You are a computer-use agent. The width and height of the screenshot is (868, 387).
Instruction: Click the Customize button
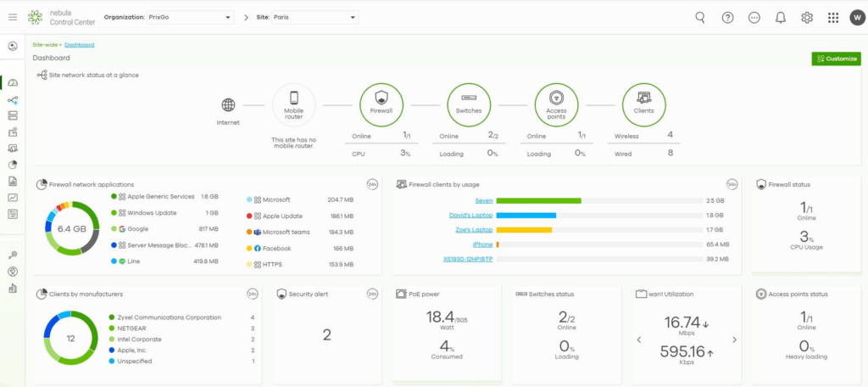coord(836,59)
